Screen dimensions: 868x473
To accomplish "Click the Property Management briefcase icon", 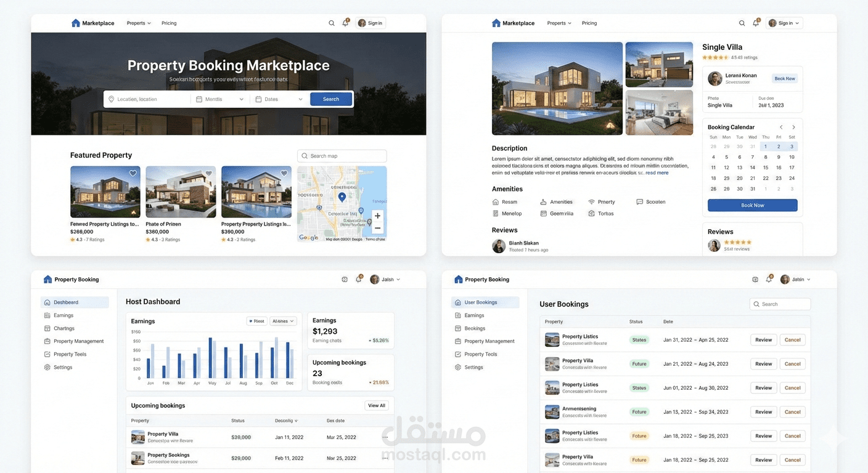I will (x=47, y=341).
